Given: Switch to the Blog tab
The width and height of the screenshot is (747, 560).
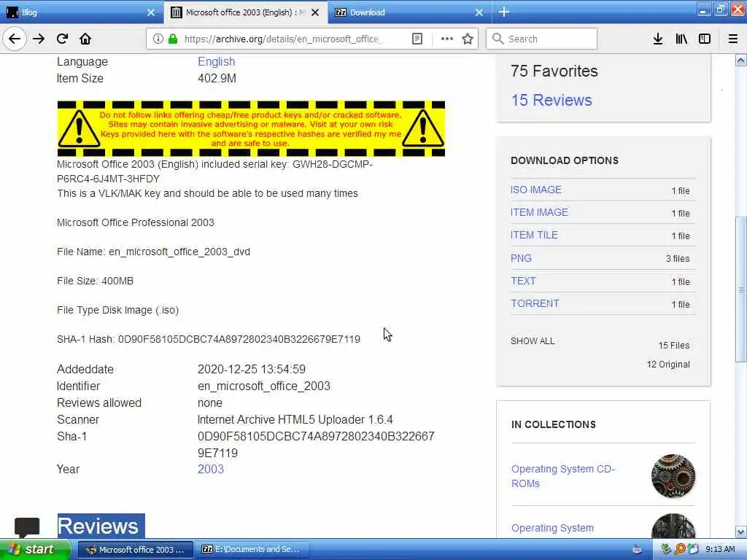Looking at the screenshot, I should click(x=81, y=12).
